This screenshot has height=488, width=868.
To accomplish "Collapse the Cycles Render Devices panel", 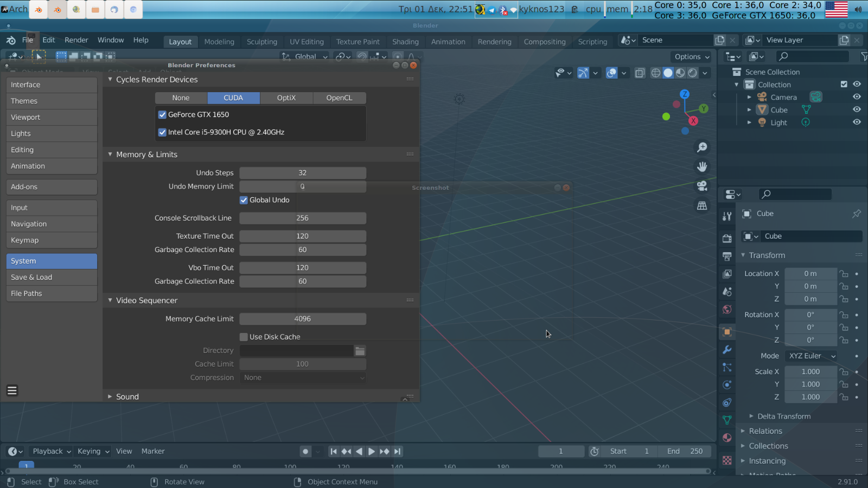I will [110, 79].
